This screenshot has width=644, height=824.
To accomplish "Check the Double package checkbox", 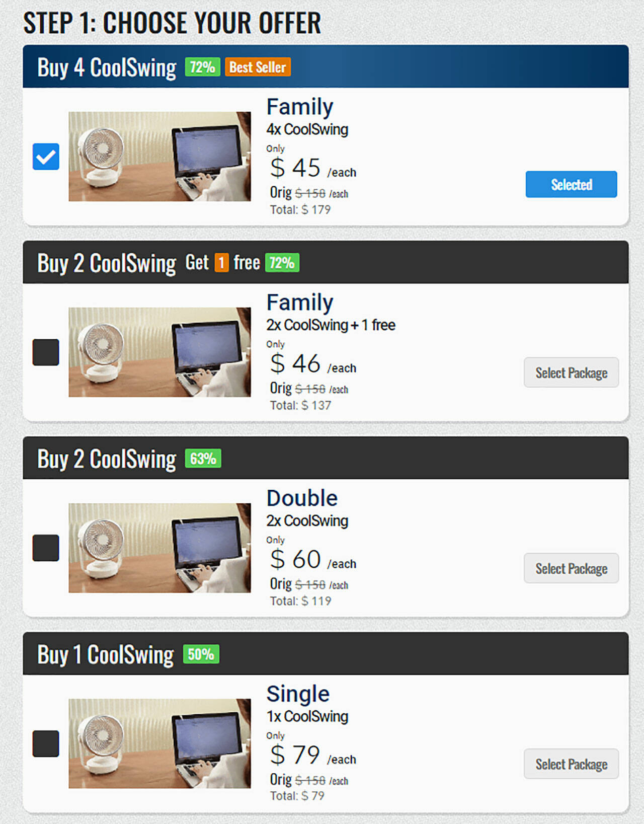I will pos(46,548).
